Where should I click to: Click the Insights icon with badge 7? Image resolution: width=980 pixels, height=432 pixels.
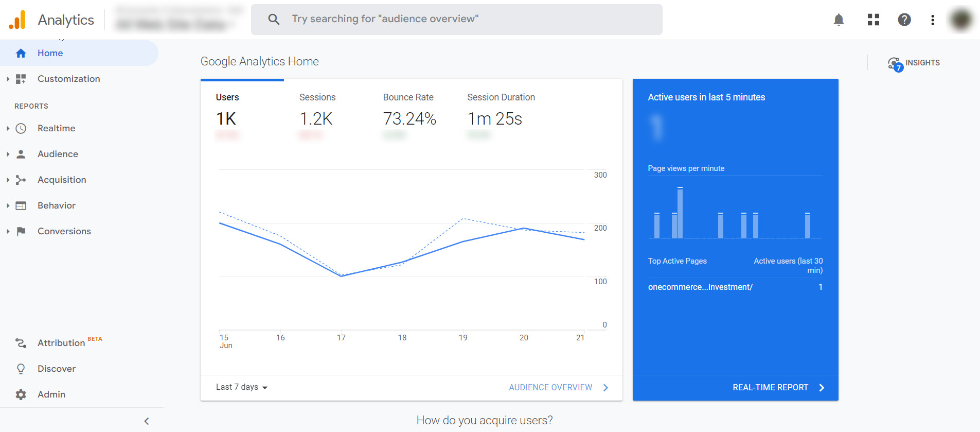(x=895, y=64)
